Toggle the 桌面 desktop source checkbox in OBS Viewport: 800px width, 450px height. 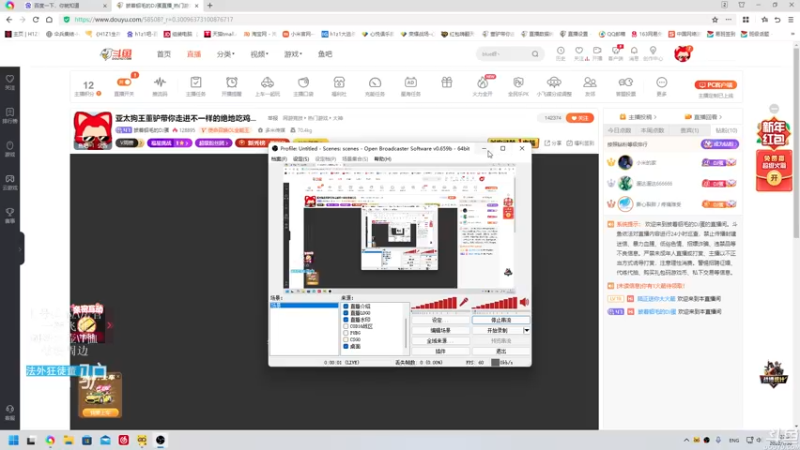tap(346, 346)
